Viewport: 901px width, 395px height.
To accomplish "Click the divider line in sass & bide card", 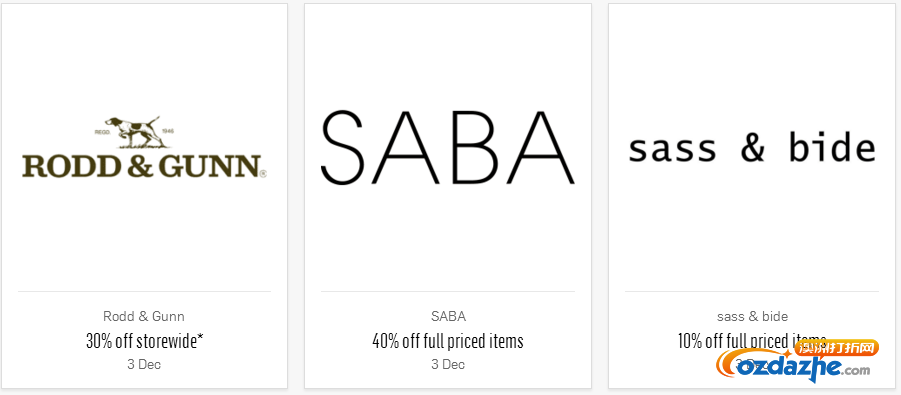I will 752,292.
